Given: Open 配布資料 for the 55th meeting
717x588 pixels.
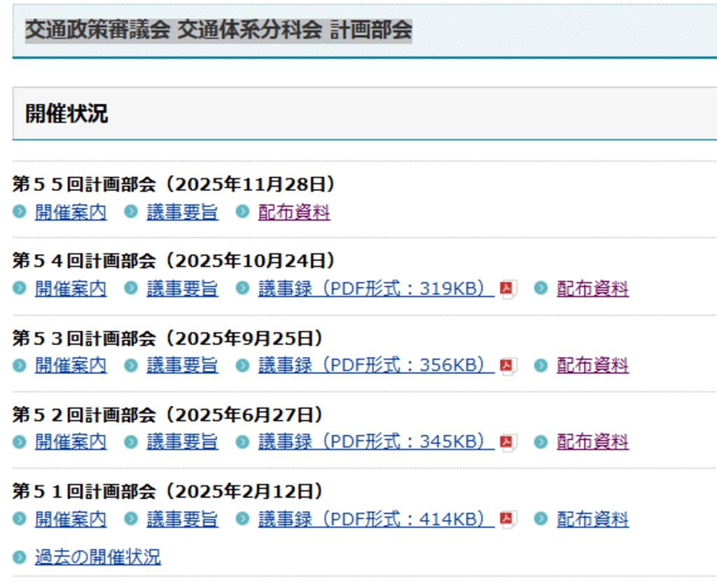Looking at the screenshot, I should tap(294, 212).
